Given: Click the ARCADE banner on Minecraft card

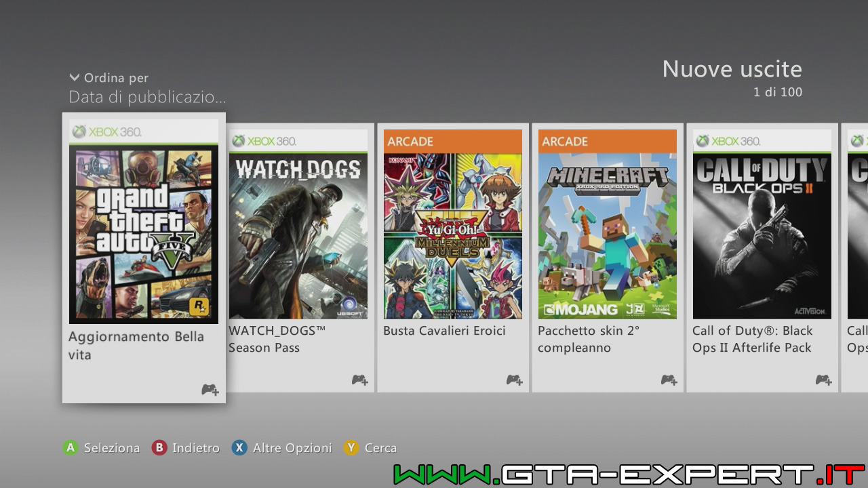Looking at the screenshot, I should click(608, 141).
